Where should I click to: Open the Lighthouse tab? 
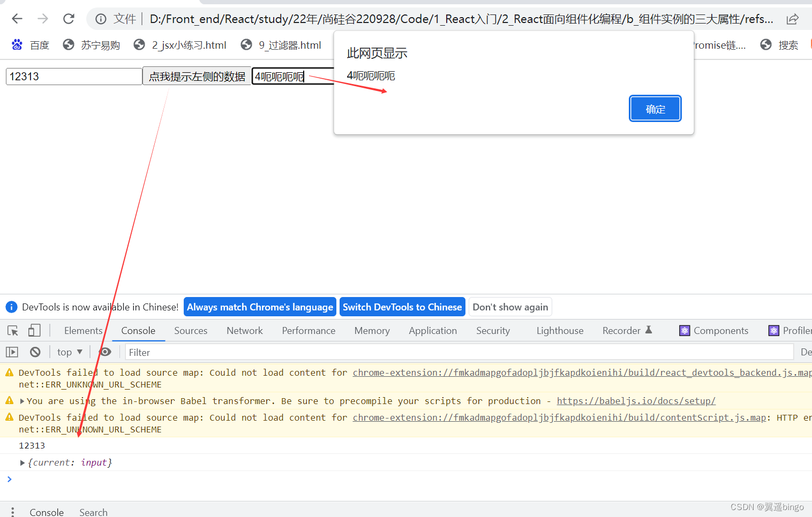[560, 331]
